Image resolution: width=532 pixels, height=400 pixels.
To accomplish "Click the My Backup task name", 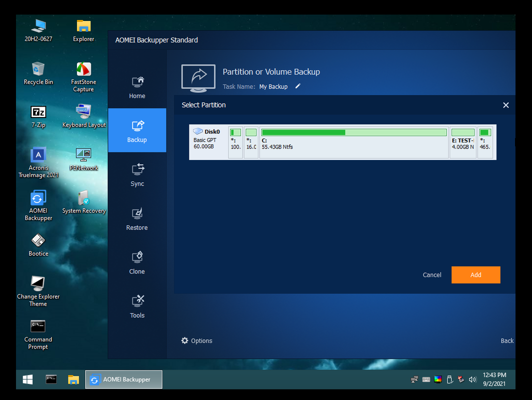I will click(273, 86).
